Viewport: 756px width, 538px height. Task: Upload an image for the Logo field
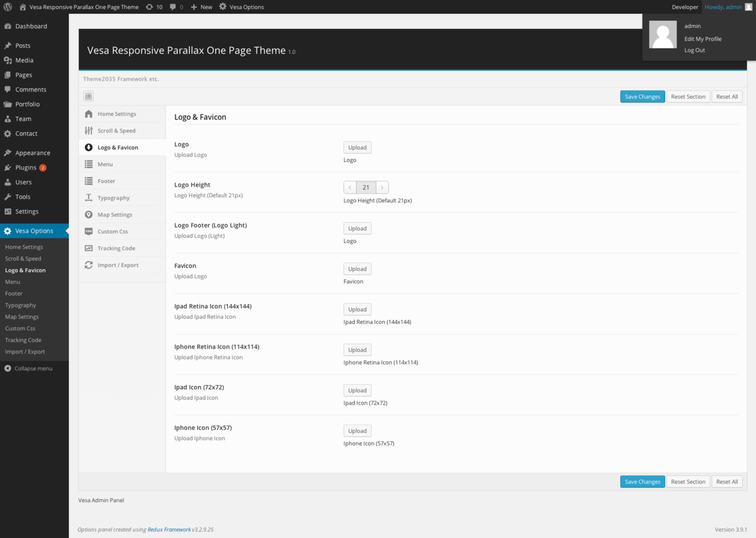point(357,148)
